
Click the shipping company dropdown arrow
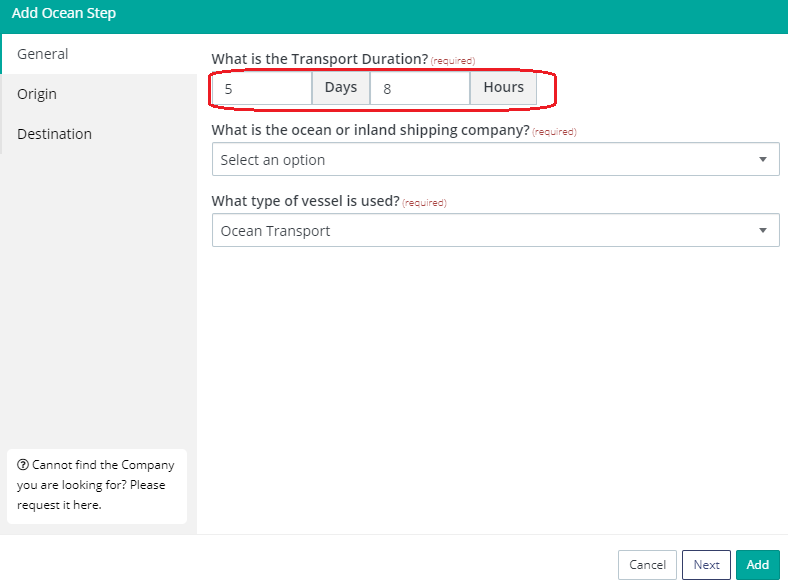(762, 159)
